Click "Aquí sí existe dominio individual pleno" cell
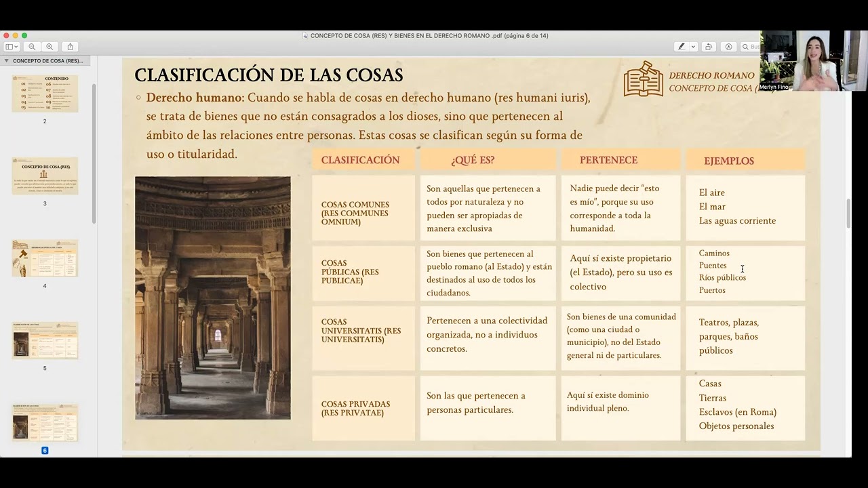The image size is (868, 488). pos(620,408)
